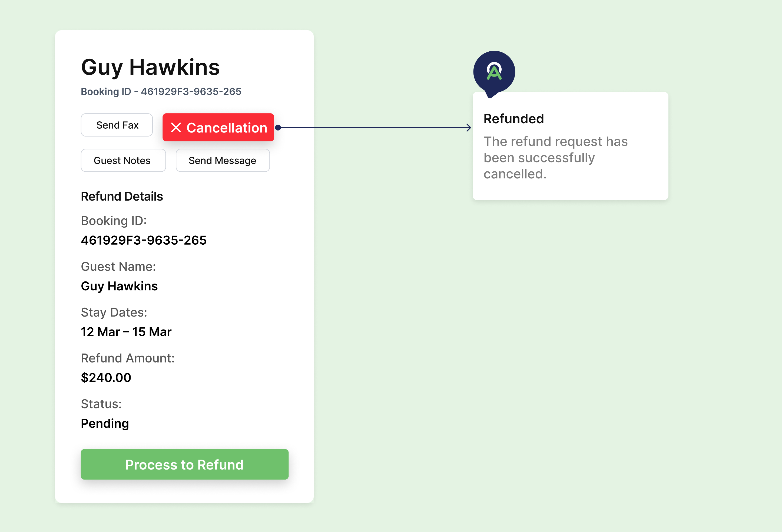Select the guest name Guy Hawkins heading
This screenshot has width=782, height=532.
tap(150, 68)
